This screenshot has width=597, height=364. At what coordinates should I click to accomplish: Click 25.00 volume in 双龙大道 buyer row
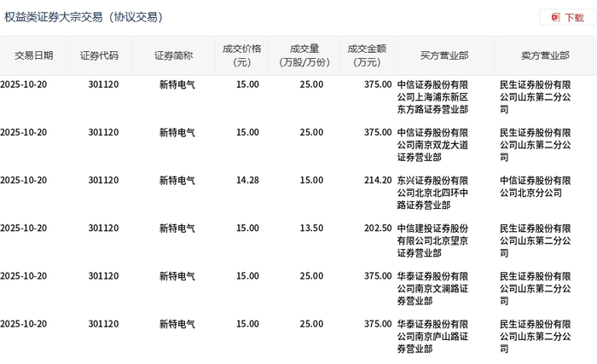[x=311, y=132]
